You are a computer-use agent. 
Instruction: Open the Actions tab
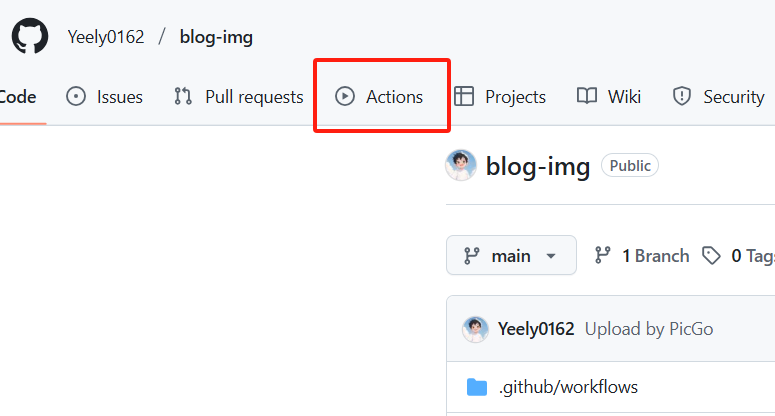[393, 97]
